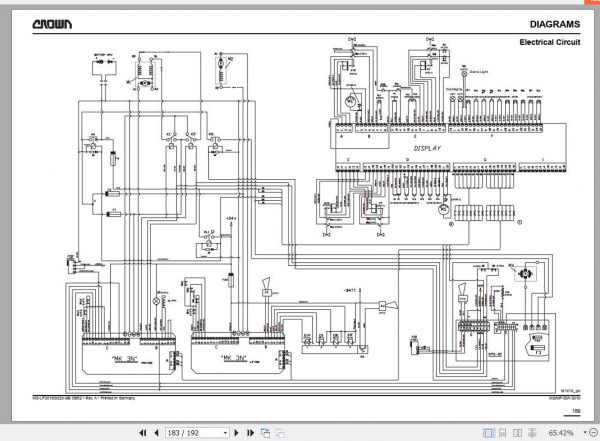Viewport: 600px width, 441px height.
Task: Select continuous page view mode
Action: pyautogui.click(x=503, y=433)
